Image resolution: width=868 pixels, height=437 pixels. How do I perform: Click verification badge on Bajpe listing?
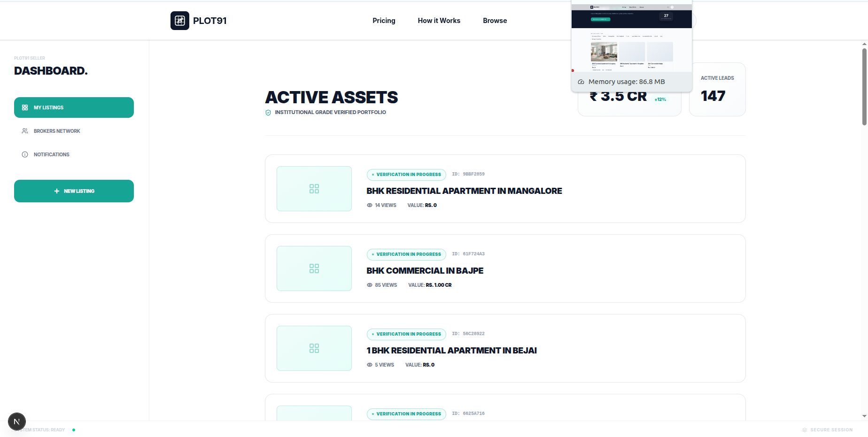(406, 254)
